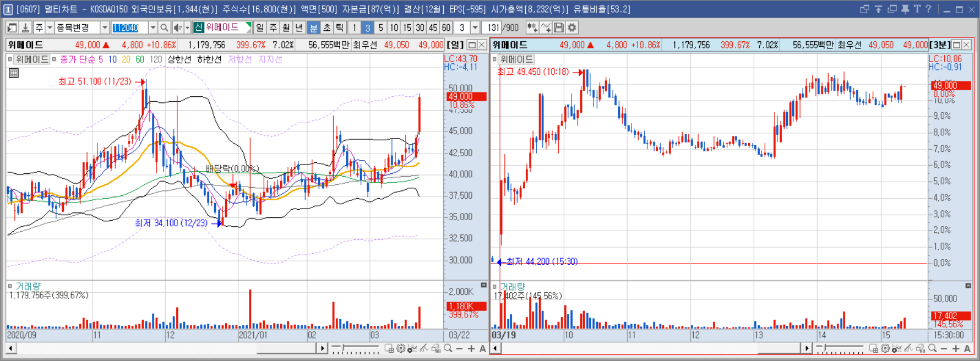Zoom in left chart with plus icon
The height and width of the screenshot is (361, 980).
click(x=471, y=348)
